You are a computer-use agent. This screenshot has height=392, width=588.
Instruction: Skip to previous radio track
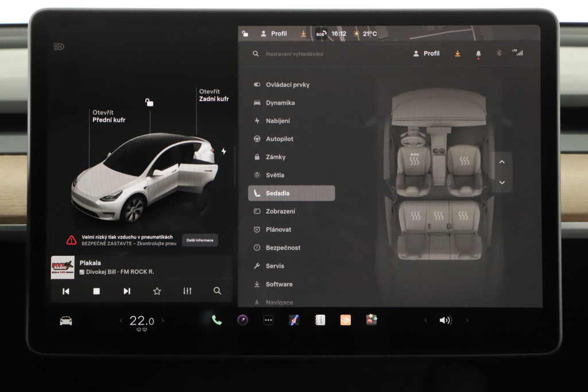pyautogui.click(x=66, y=291)
